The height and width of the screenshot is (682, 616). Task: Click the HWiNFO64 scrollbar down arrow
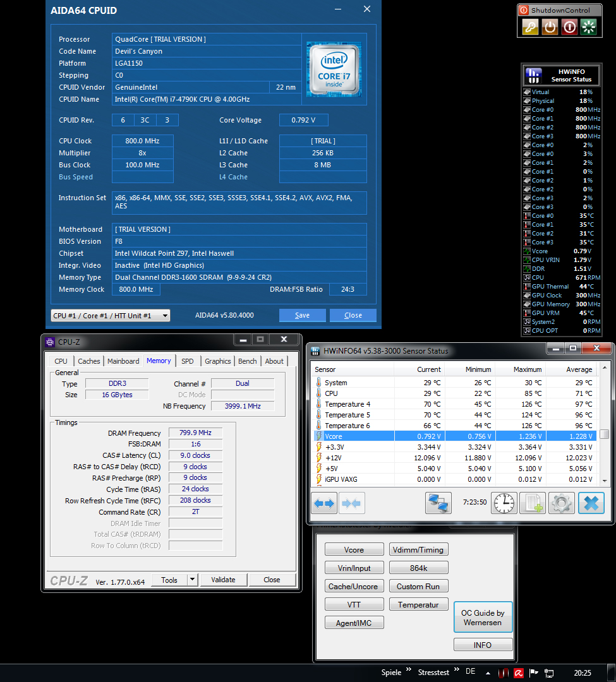[x=604, y=480]
